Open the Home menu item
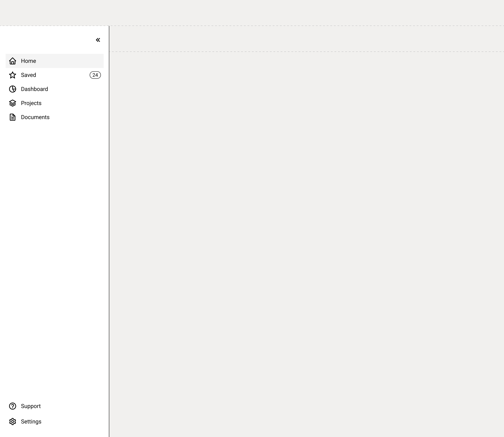The width and height of the screenshot is (504, 437). [55, 61]
